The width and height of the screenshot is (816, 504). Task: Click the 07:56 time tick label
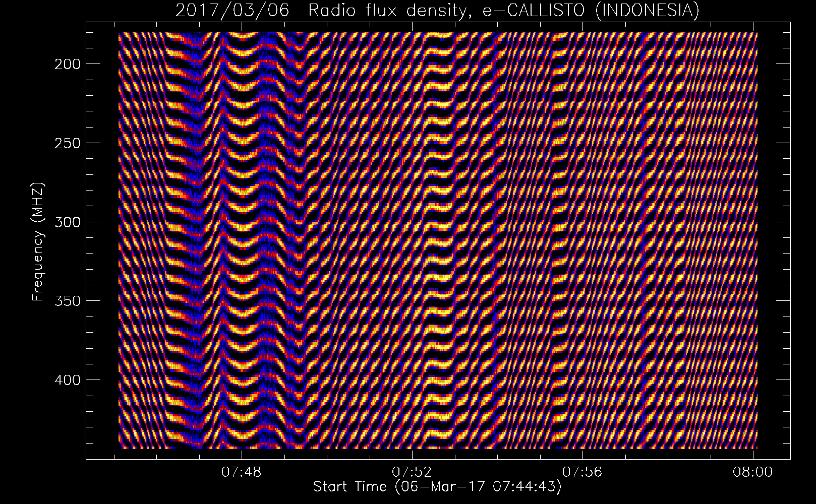tap(582, 472)
